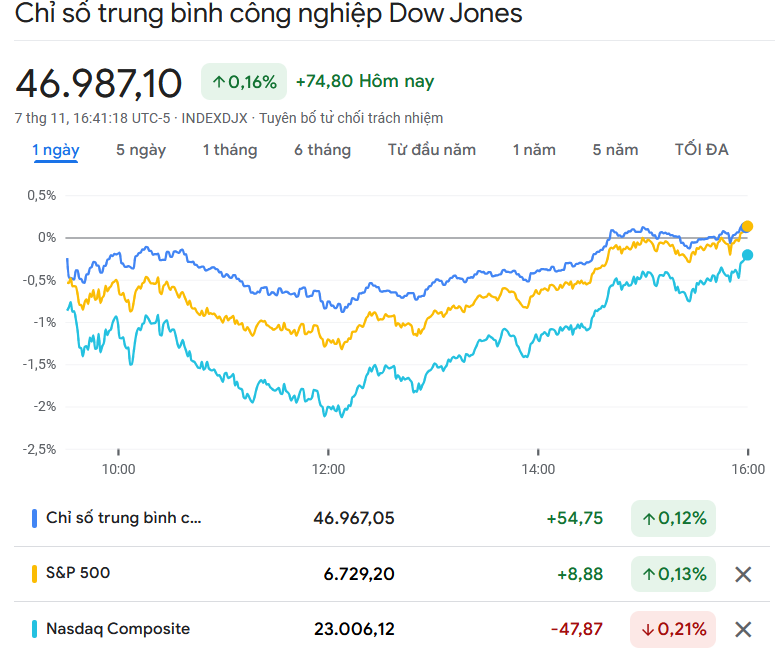This screenshot has width=775, height=655.
Task: Click the blue Dow Jones color marker
Action: pos(35,518)
